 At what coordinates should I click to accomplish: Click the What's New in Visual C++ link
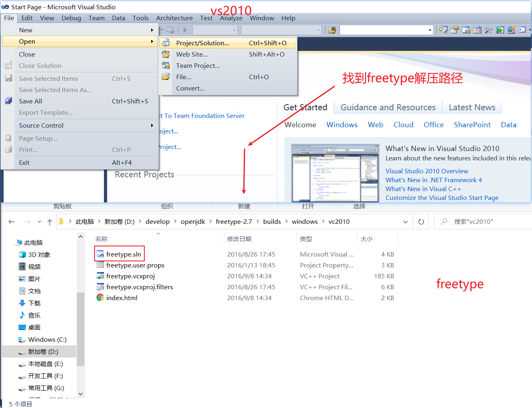click(423, 189)
